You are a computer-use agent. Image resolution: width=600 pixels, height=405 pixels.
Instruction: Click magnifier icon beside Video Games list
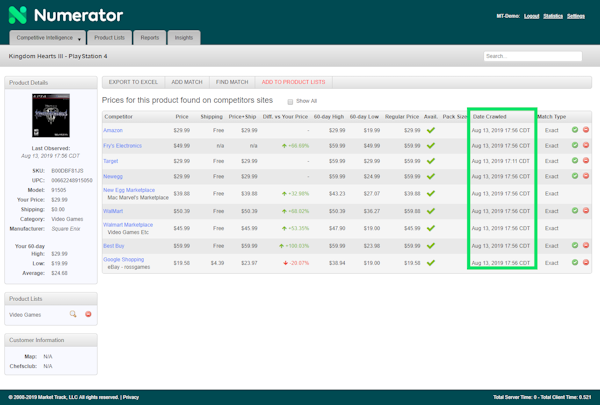(73, 315)
